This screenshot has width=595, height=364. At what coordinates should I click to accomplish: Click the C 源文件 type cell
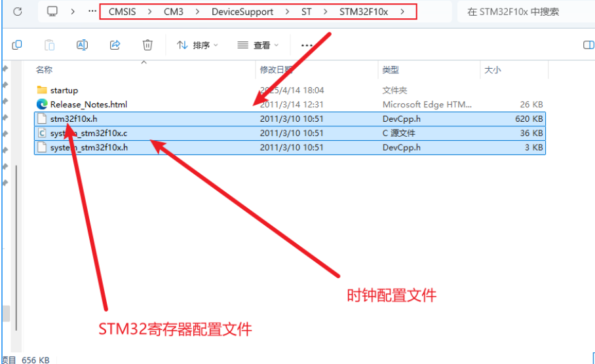399,133
